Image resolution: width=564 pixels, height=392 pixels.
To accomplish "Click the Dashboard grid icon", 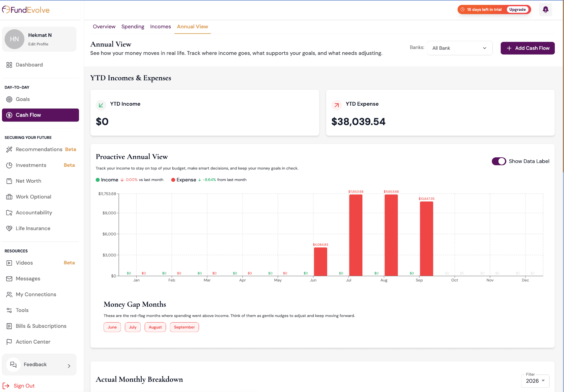I will (x=9, y=65).
